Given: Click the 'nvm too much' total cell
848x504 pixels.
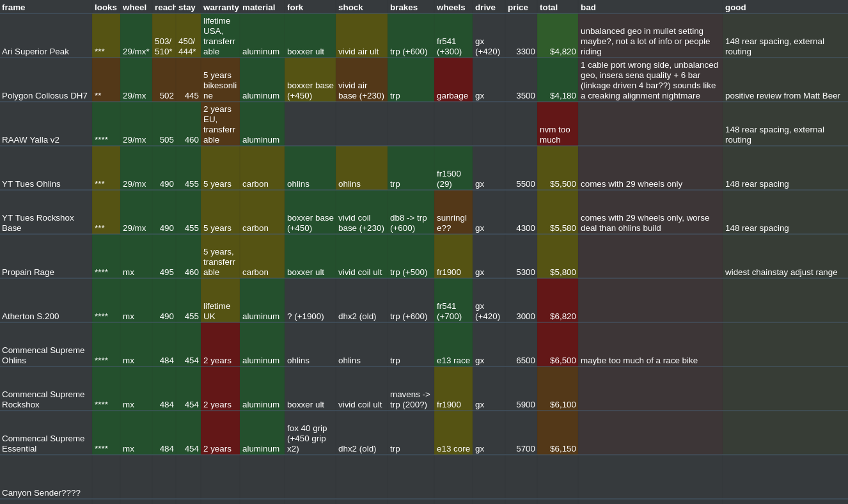Looking at the screenshot, I should [557, 125].
